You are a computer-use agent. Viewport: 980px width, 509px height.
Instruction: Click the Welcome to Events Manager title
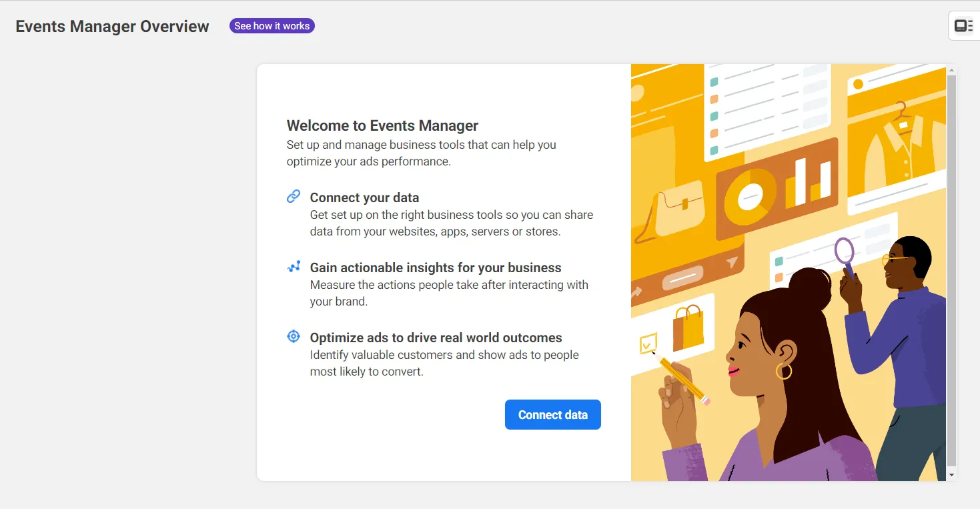click(x=382, y=125)
